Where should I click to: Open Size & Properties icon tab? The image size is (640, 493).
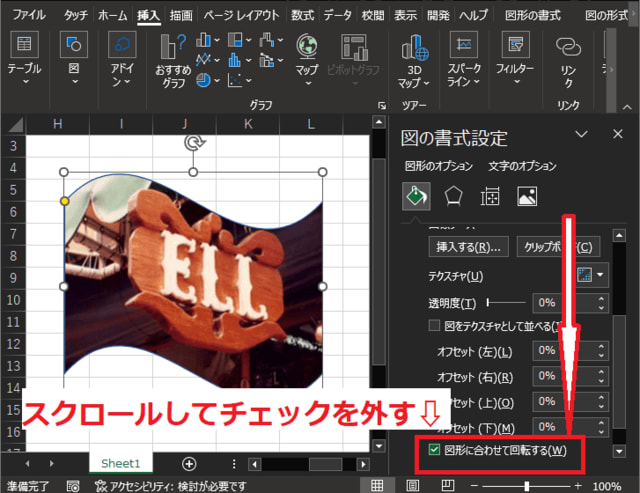[x=490, y=196]
